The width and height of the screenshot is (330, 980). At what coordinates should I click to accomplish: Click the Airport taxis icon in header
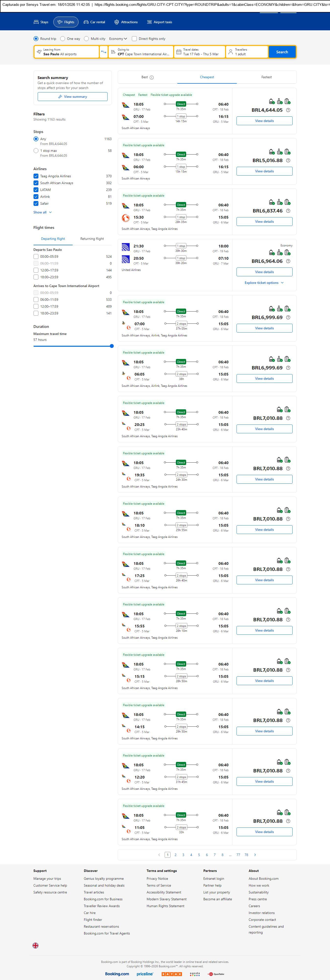pyautogui.click(x=149, y=22)
